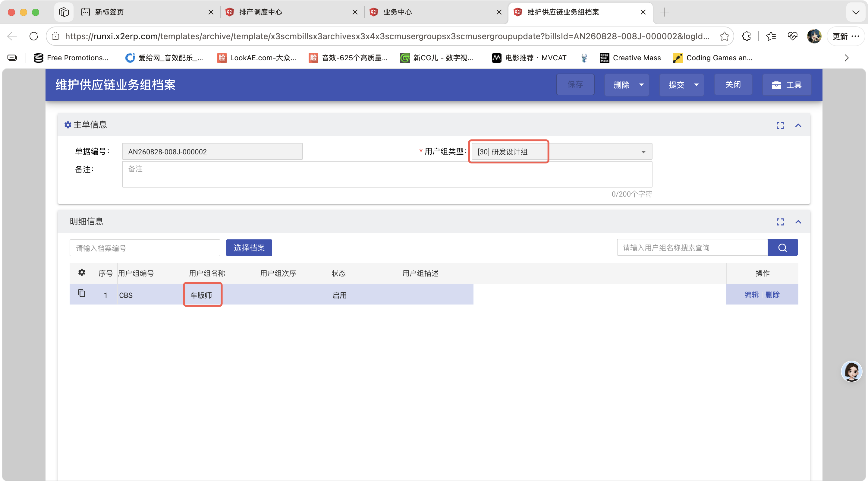Click 删除 link for CBS row
Image resolution: width=868 pixels, height=483 pixels.
pos(772,295)
